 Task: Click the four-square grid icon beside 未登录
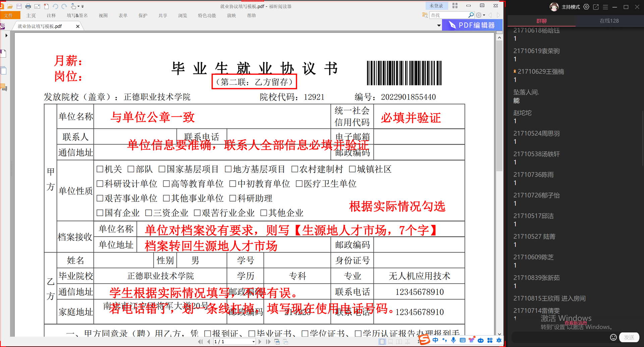click(455, 6)
